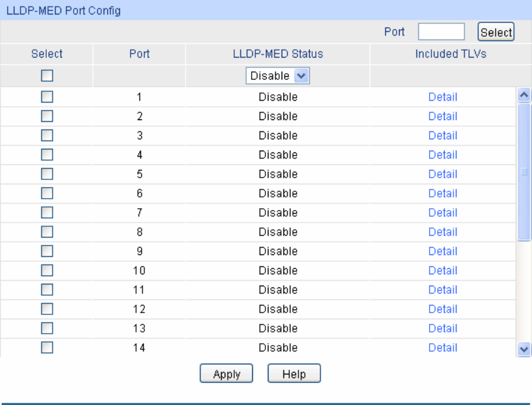The width and height of the screenshot is (532, 405).
Task: Click the scrollbar up arrow
Action: [525, 95]
